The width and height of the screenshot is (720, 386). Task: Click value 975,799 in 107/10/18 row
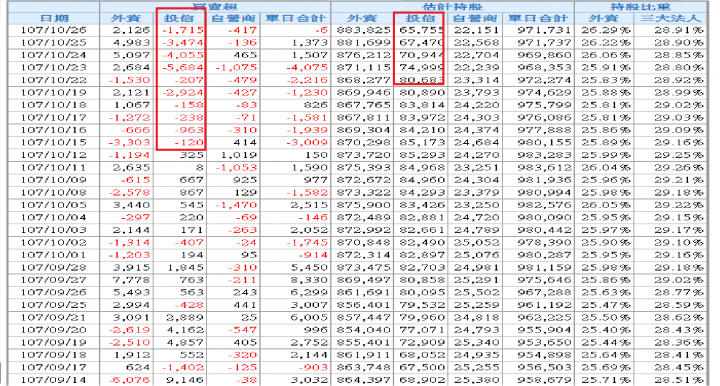coord(544,105)
